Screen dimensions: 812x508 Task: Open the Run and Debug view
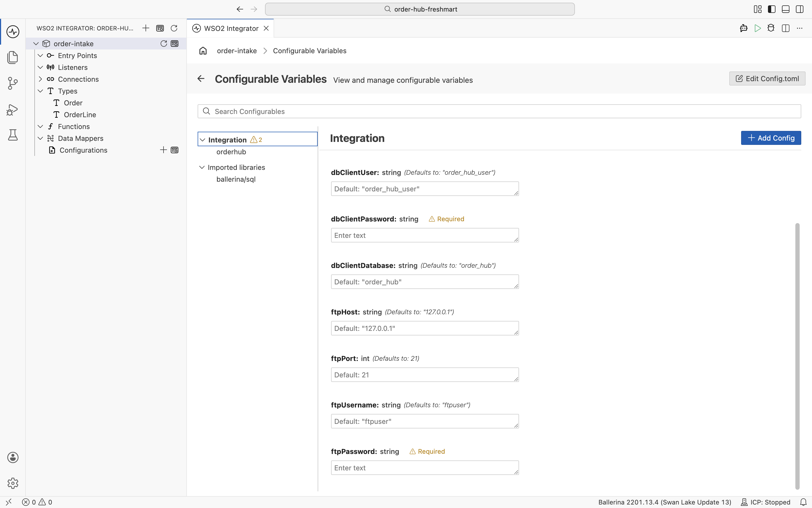tap(13, 110)
